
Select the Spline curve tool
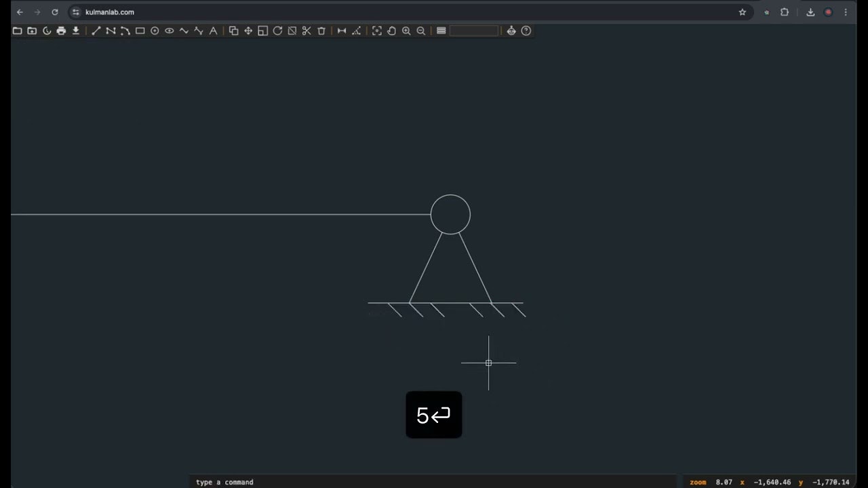[x=184, y=30]
